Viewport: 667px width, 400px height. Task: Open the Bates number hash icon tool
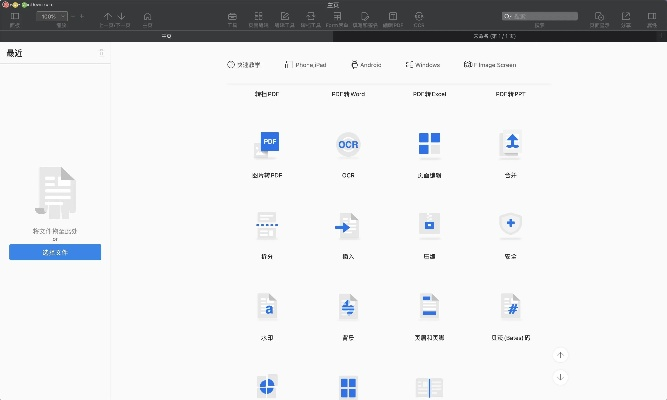[510, 307]
